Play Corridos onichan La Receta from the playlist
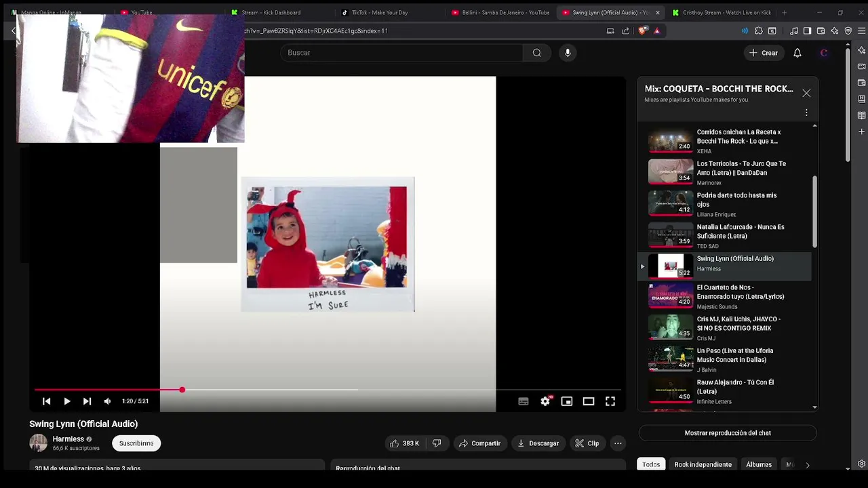 [x=724, y=140]
